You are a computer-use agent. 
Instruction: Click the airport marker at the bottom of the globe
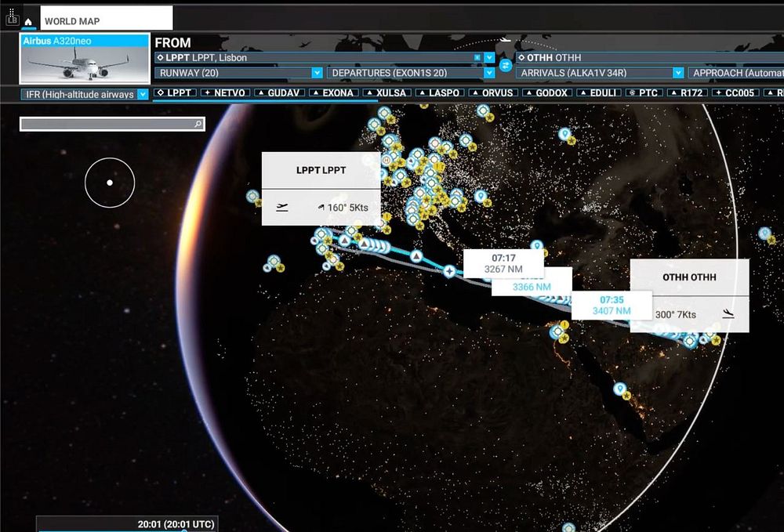click(568, 527)
